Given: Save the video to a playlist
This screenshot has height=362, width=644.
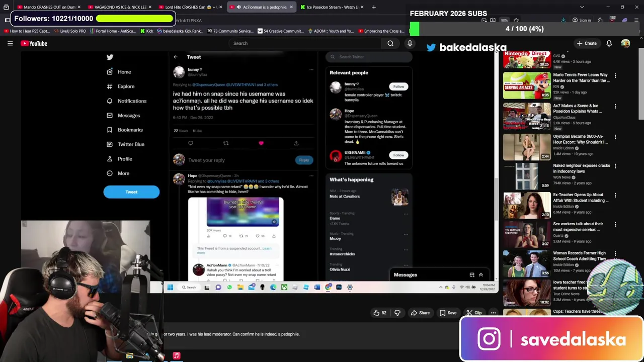Looking at the screenshot, I should [448, 313].
